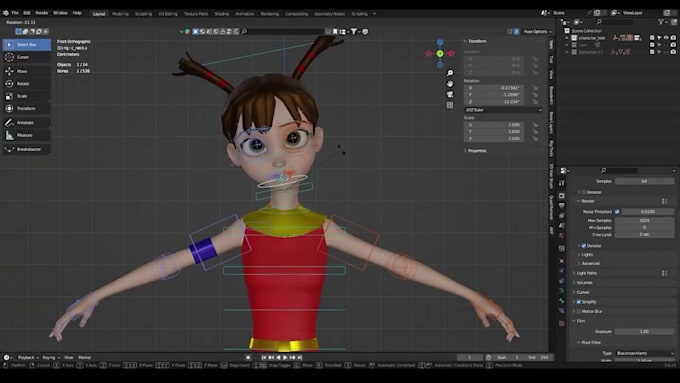Click the viewport pan hand icon

click(450, 83)
